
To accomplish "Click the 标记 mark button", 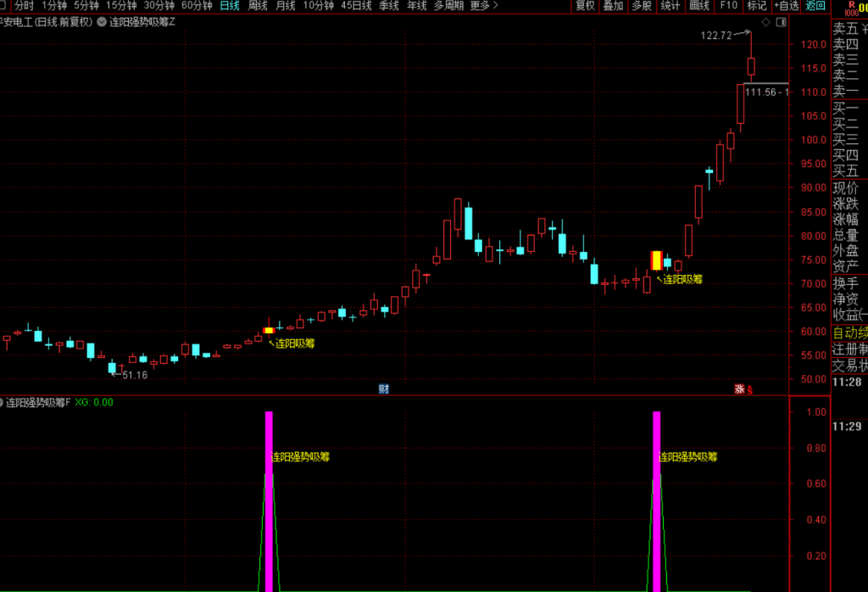I will click(x=757, y=6).
